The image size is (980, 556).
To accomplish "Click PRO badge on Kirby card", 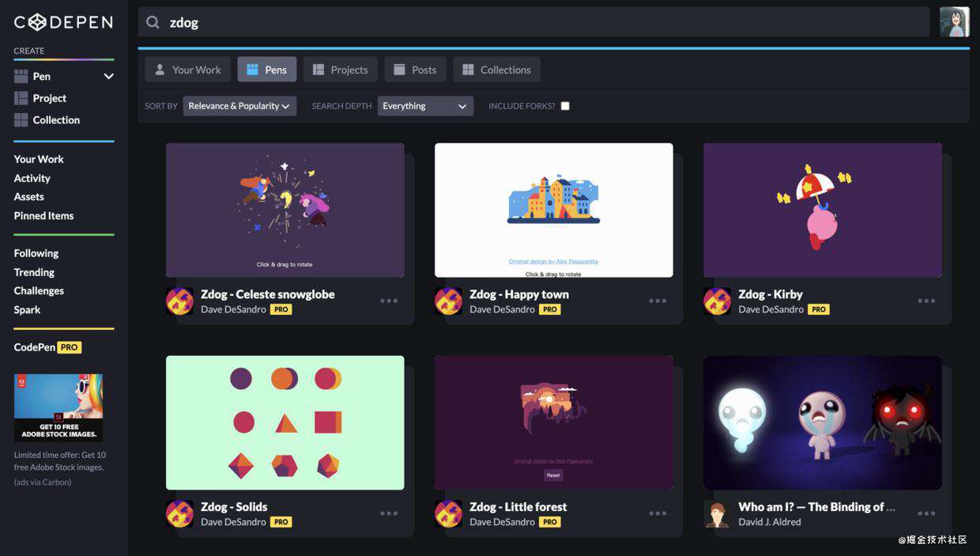I will [818, 309].
